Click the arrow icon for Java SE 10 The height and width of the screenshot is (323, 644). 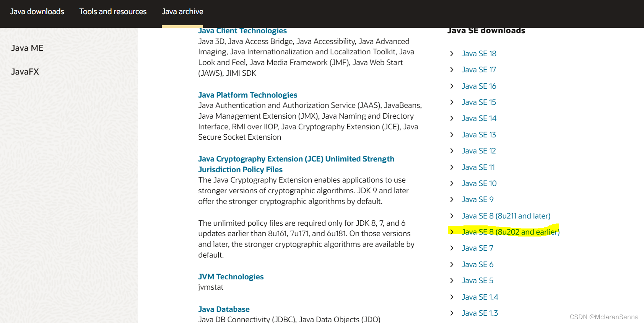452,183
